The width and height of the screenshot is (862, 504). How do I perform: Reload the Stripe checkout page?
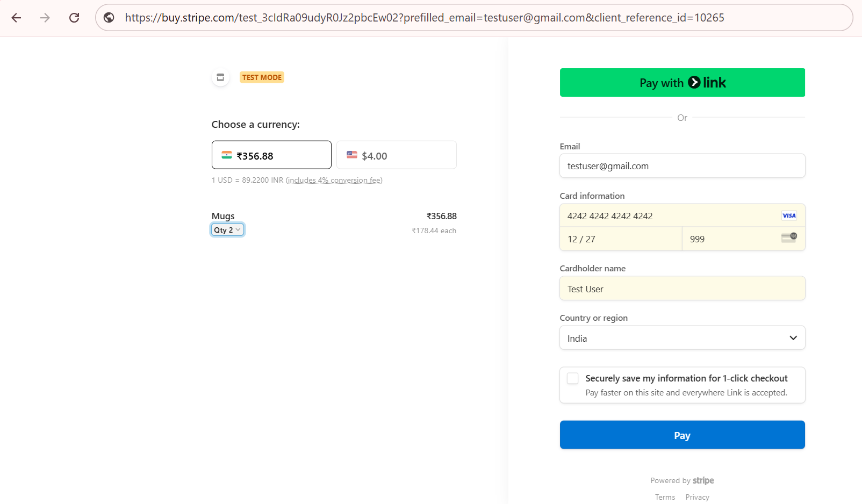coord(74,18)
